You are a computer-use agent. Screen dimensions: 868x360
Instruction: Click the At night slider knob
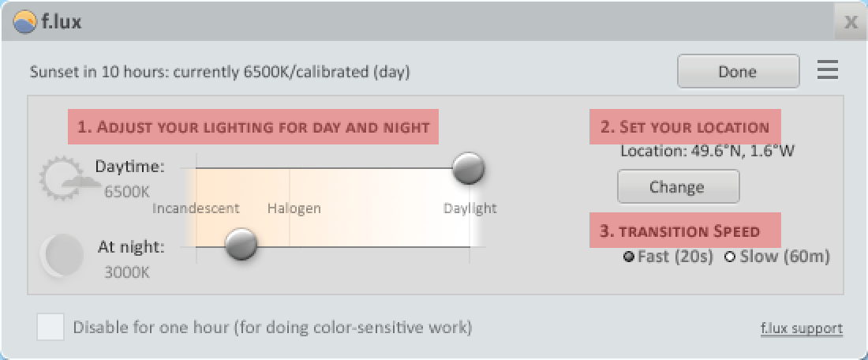tap(241, 244)
